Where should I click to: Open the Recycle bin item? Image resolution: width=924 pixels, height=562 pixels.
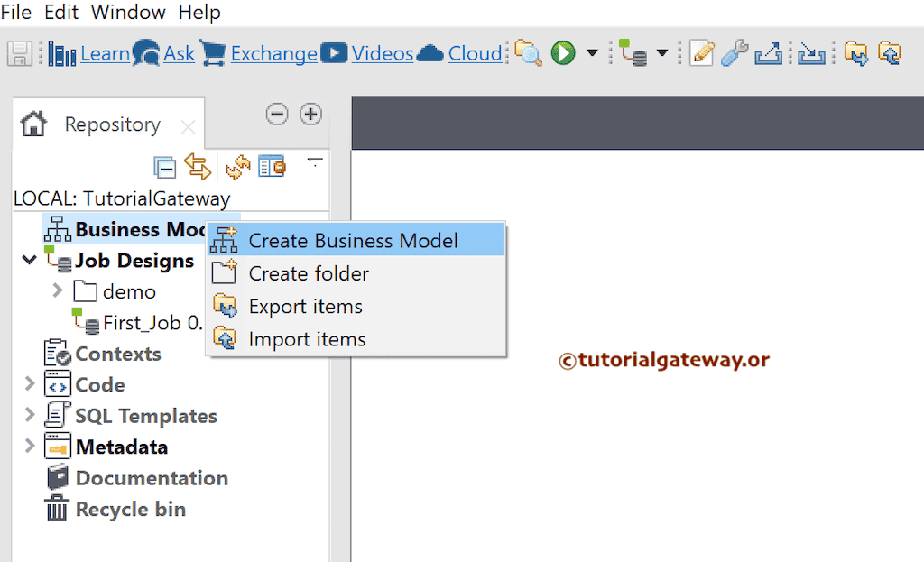pos(131,509)
